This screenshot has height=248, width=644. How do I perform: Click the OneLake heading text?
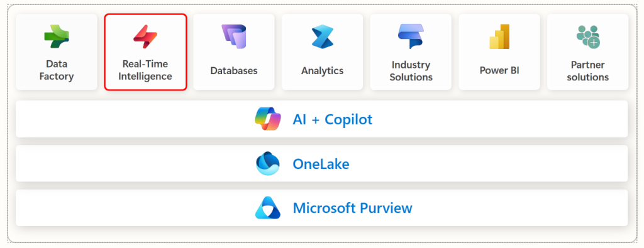[x=321, y=164]
